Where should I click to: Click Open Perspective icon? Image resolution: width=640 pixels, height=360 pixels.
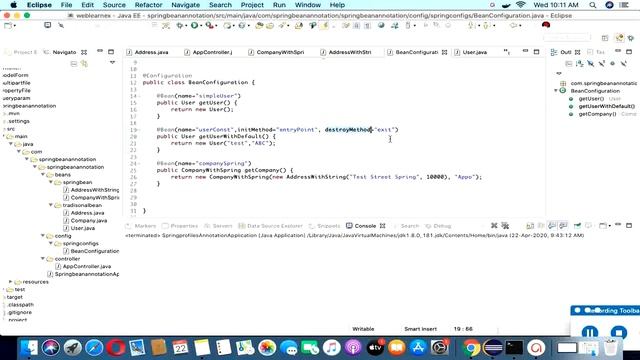[x=605, y=38]
